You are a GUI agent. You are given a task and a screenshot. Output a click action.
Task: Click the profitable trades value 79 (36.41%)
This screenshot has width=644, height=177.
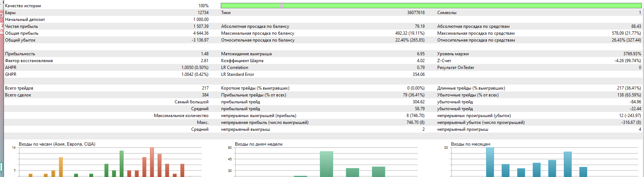[414, 95]
